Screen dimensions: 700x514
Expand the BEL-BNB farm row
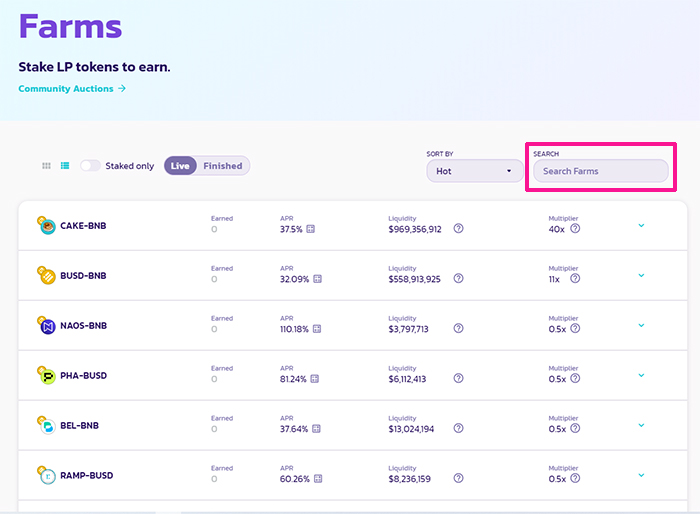pos(642,426)
